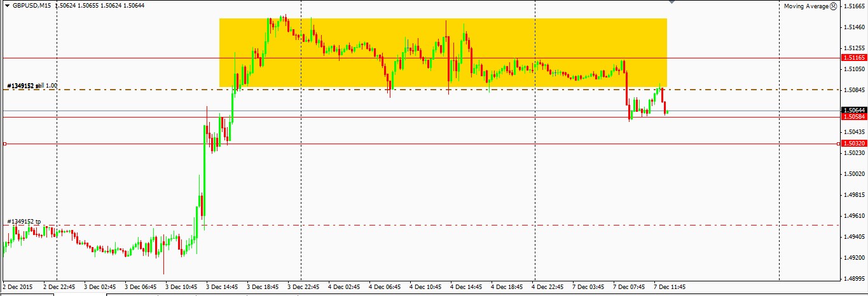
Task: Click the red 1.50320 price label
Action: [853, 144]
